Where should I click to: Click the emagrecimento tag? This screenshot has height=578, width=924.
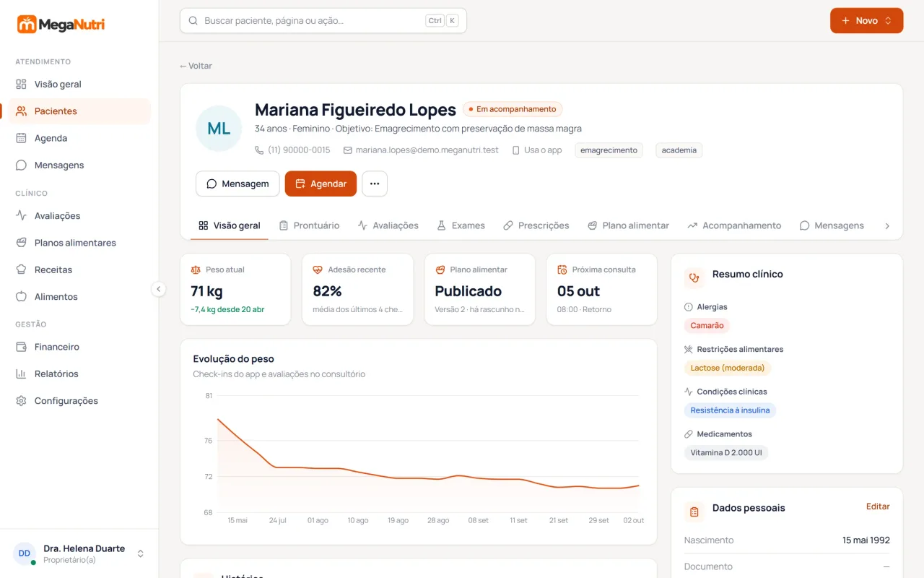pyautogui.click(x=609, y=150)
